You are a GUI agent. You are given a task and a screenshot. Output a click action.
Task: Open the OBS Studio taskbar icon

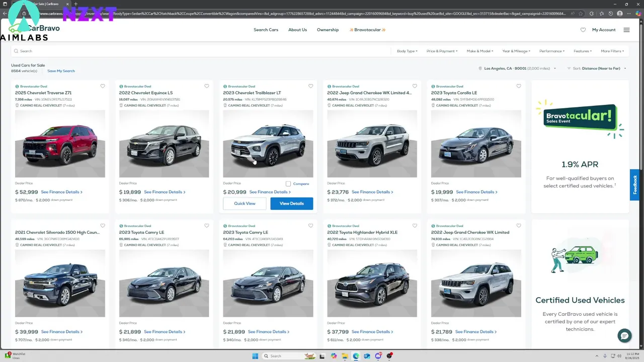pos(389,356)
